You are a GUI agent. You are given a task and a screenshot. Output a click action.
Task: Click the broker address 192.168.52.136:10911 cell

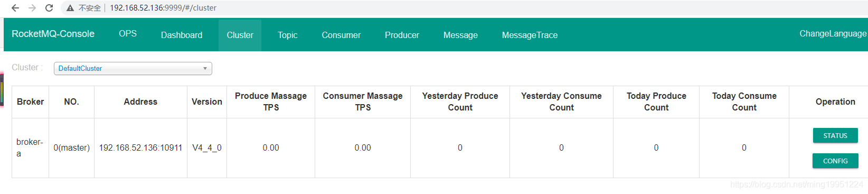(x=140, y=148)
